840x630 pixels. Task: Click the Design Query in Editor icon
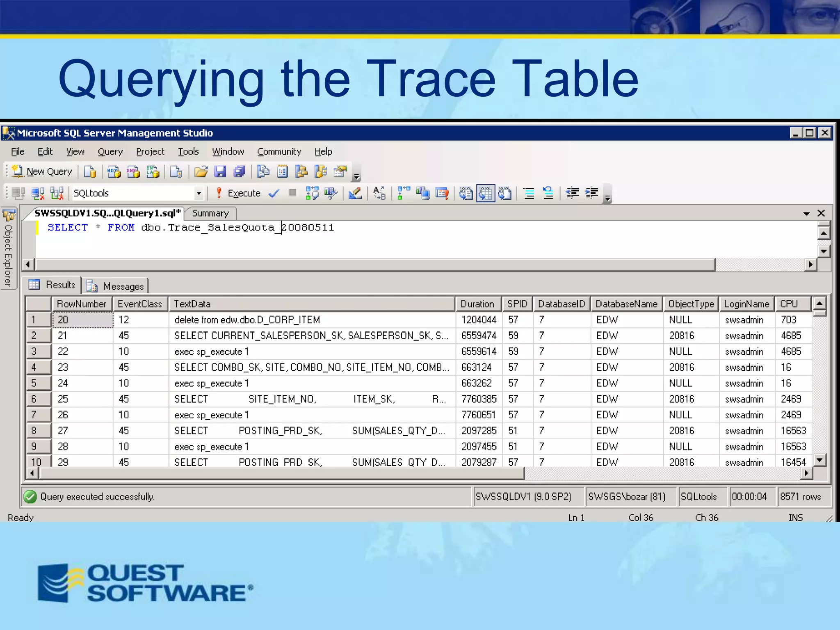pyautogui.click(x=355, y=193)
